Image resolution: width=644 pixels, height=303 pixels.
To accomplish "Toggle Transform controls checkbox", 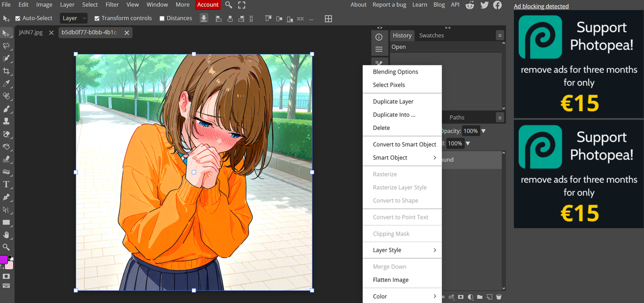I will 97,18.
